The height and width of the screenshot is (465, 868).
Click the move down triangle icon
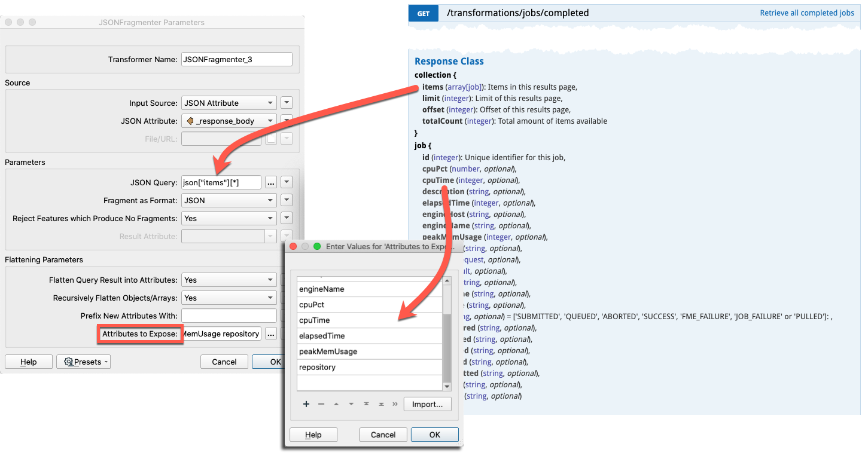point(351,404)
